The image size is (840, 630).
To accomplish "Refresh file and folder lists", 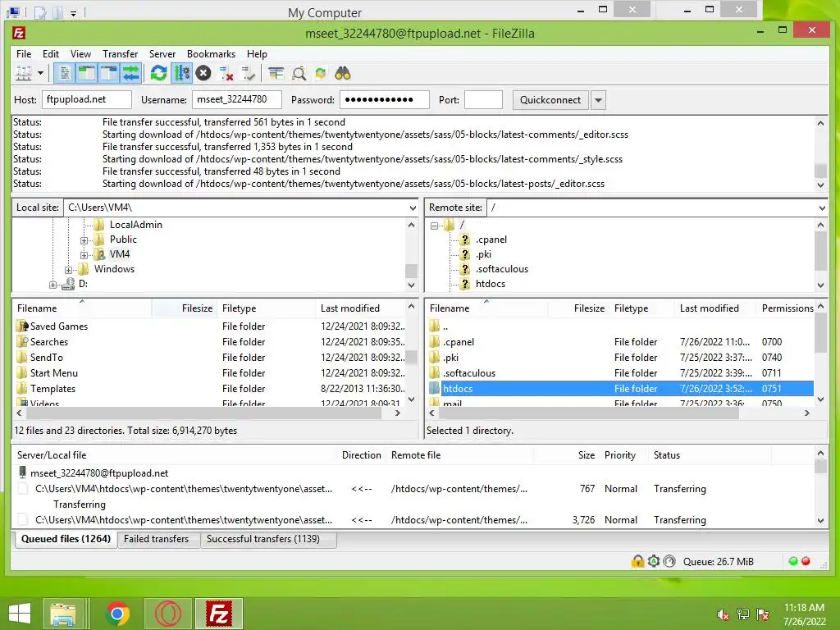I will pos(158,73).
